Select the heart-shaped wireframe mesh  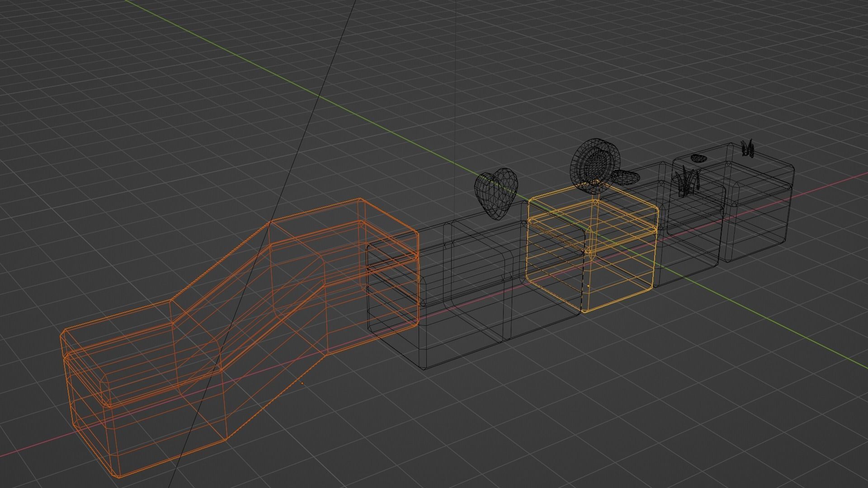coord(495,193)
